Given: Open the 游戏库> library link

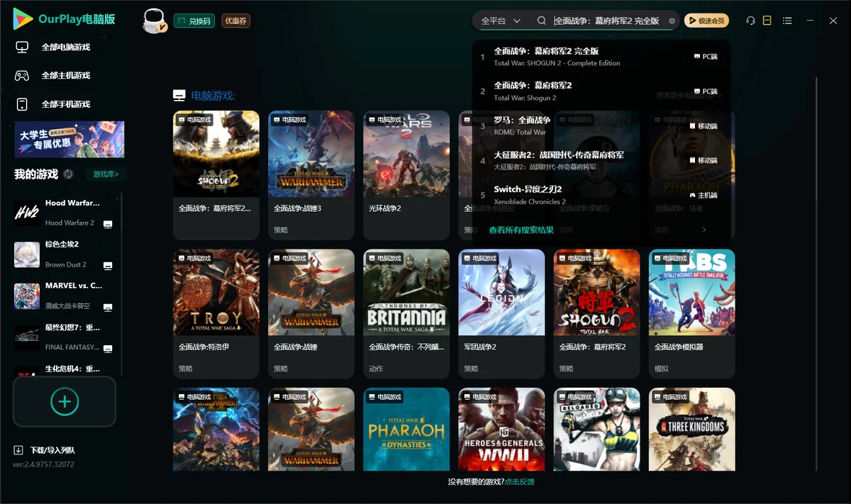Looking at the screenshot, I should [106, 174].
